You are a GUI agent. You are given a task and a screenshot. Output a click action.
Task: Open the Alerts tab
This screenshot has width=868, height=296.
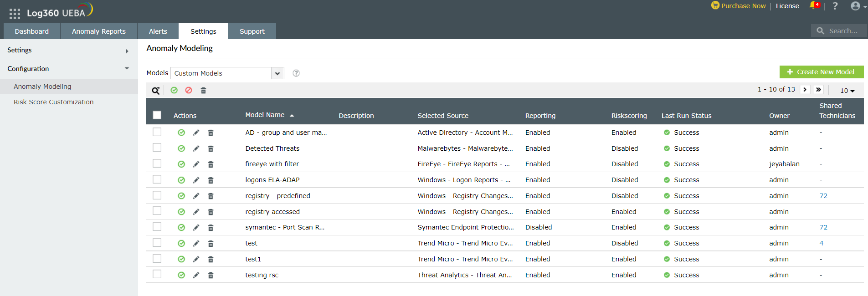point(158,31)
